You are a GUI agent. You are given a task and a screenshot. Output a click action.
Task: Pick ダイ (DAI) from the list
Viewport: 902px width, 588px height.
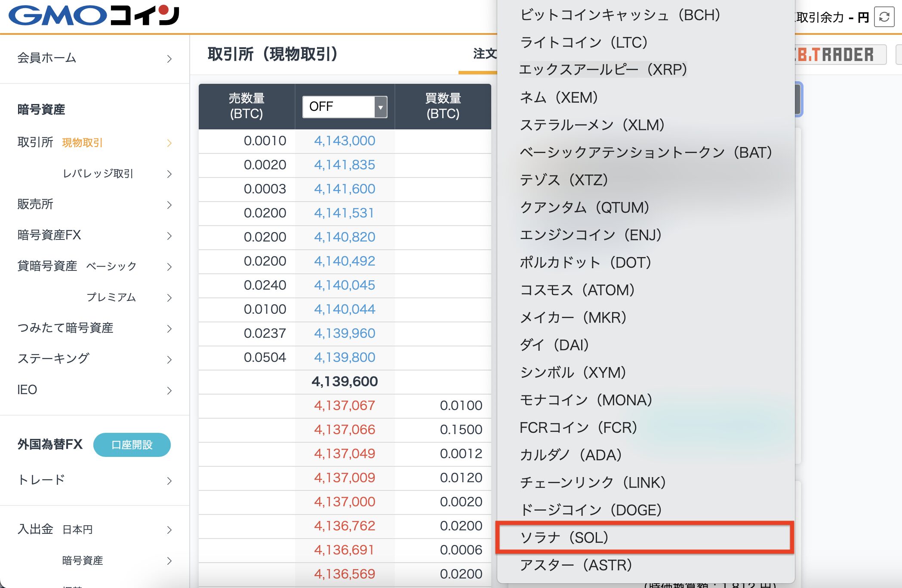(x=646, y=345)
